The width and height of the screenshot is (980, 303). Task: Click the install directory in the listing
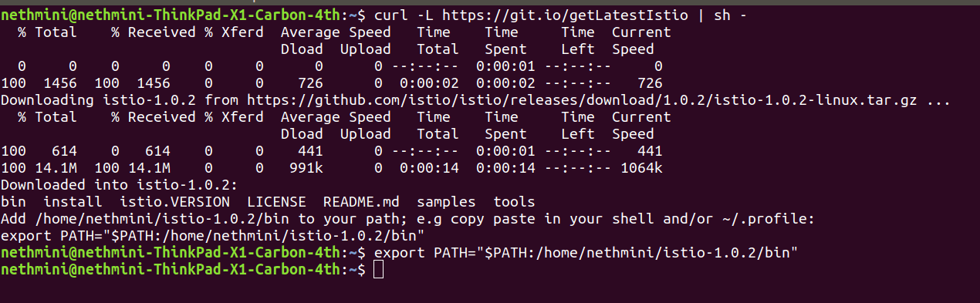[x=73, y=202]
